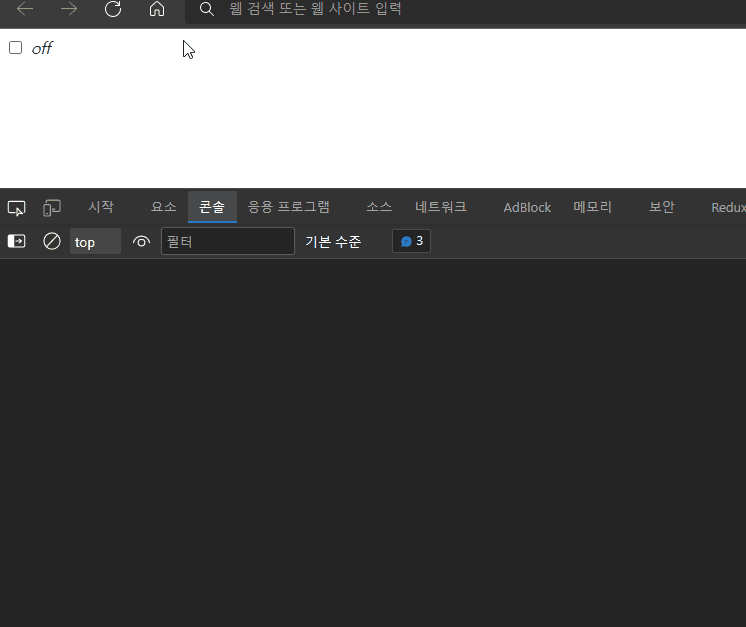Screen dimensions: 746x627
Task: Activate the inspect element picker icon
Action: click(x=17, y=208)
